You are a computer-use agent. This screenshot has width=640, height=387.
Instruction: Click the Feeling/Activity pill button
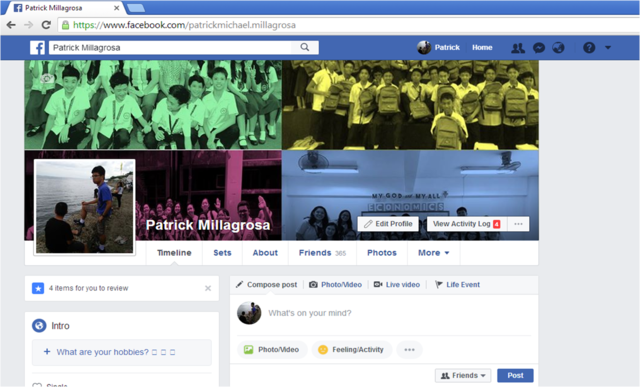coord(352,349)
